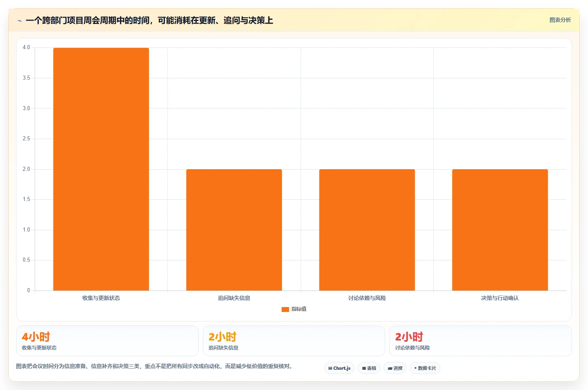The width and height of the screenshot is (588, 390).
Task: Click the 1.0 y-axis label
Action: click(x=26, y=230)
